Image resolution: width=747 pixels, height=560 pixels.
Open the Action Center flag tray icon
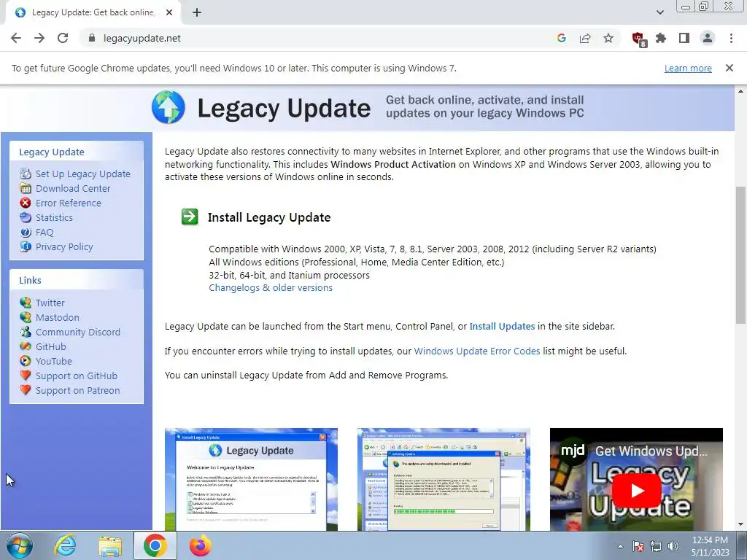pyautogui.click(x=638, y=546)
